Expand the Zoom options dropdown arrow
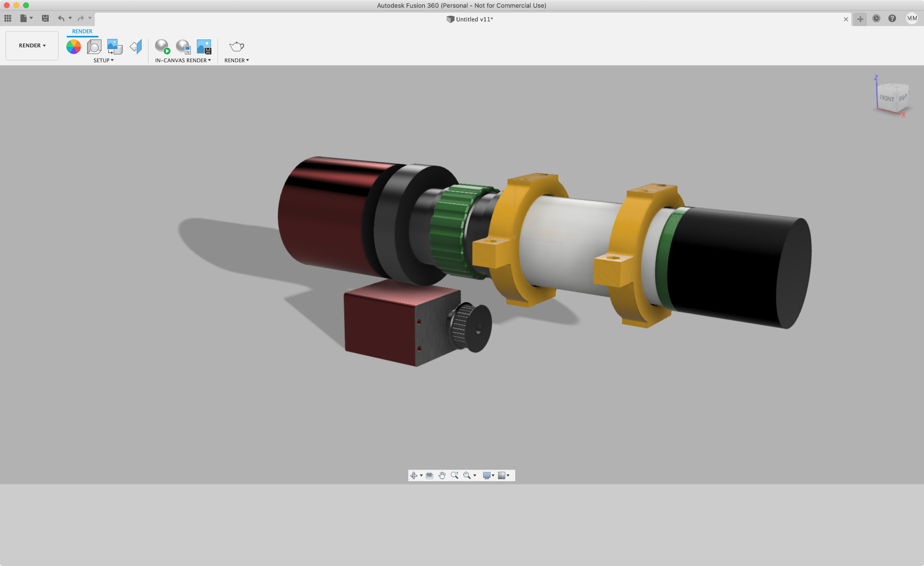Image resolution: width=924 pixels, height=566 pixels. 475,476
